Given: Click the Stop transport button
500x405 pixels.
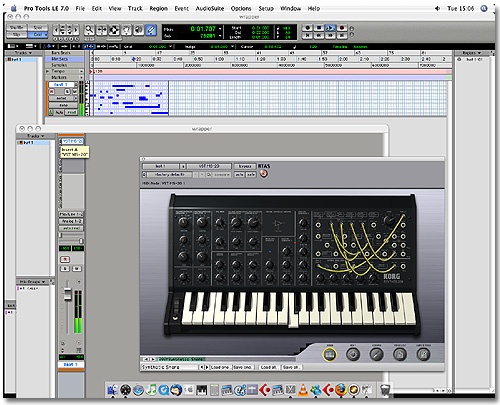Looking at the screenshot, I should (x=319, y=28).
